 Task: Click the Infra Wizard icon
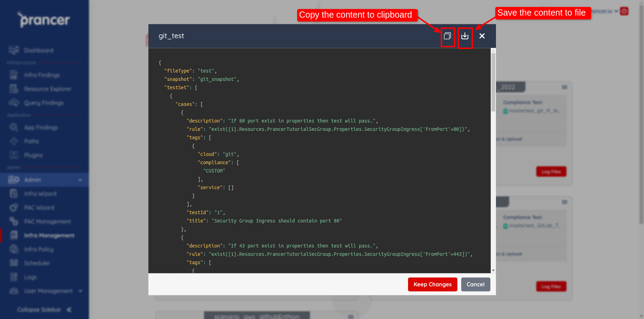[14, 194]
